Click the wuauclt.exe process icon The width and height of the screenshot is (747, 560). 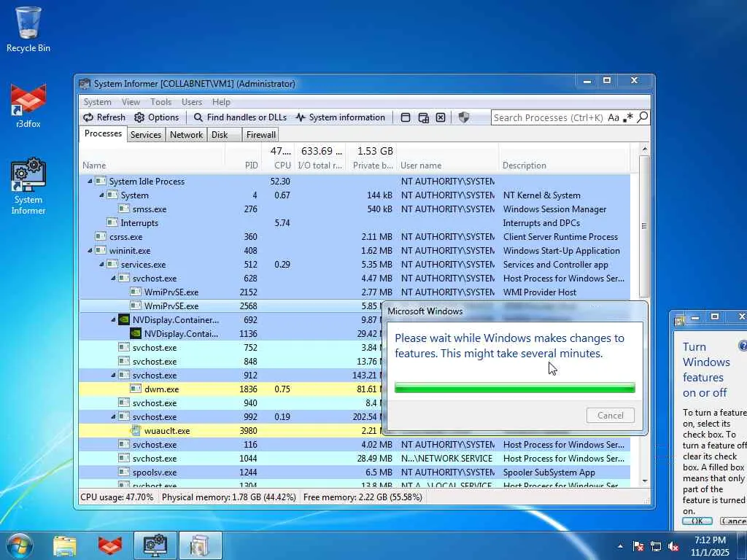pos(136,430)
